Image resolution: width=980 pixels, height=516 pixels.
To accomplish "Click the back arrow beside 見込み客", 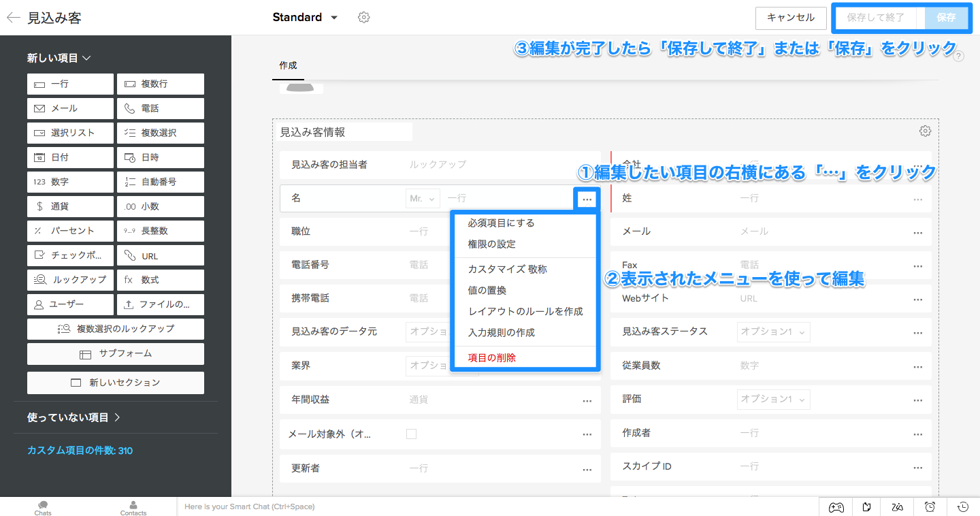I will [x=13, y=18].
